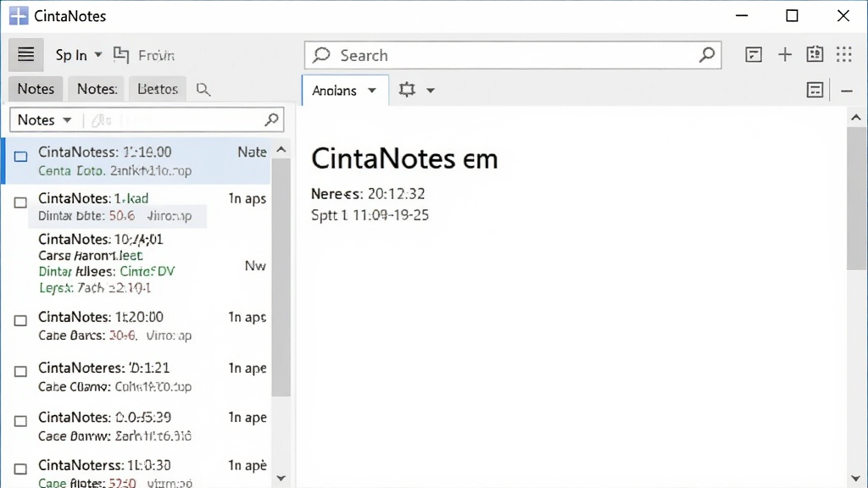Click the "Frouin" button
Viewport: 868px width, 488px height.
[x=157, y=55]
